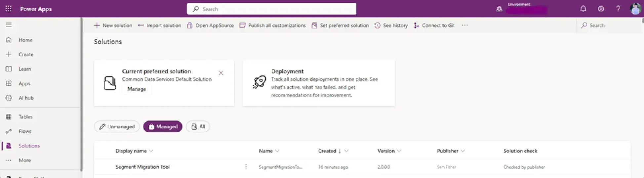The image size is (644, 178).
Task: Click the Learn book icon in sidebar
Action: (9, 69)
